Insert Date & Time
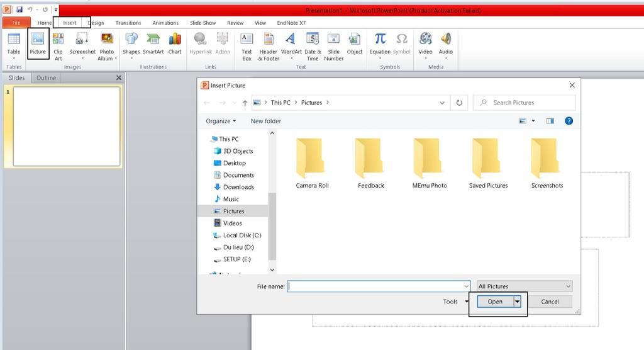This screenshot has height=350, width=644. [x=313, y=46]
